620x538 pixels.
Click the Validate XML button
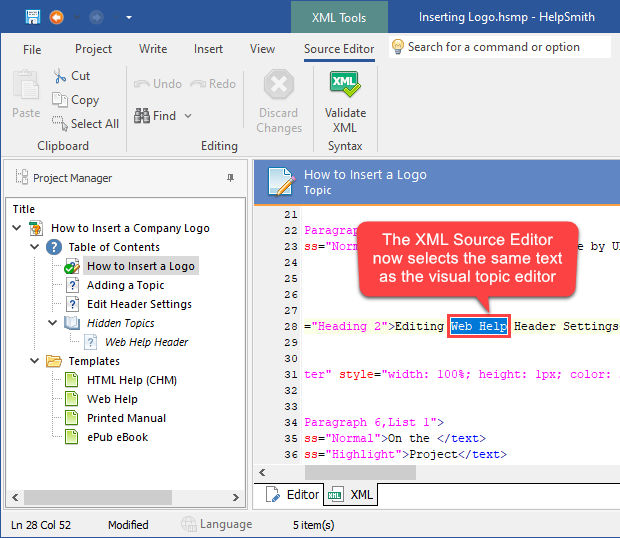coord(345,101)
